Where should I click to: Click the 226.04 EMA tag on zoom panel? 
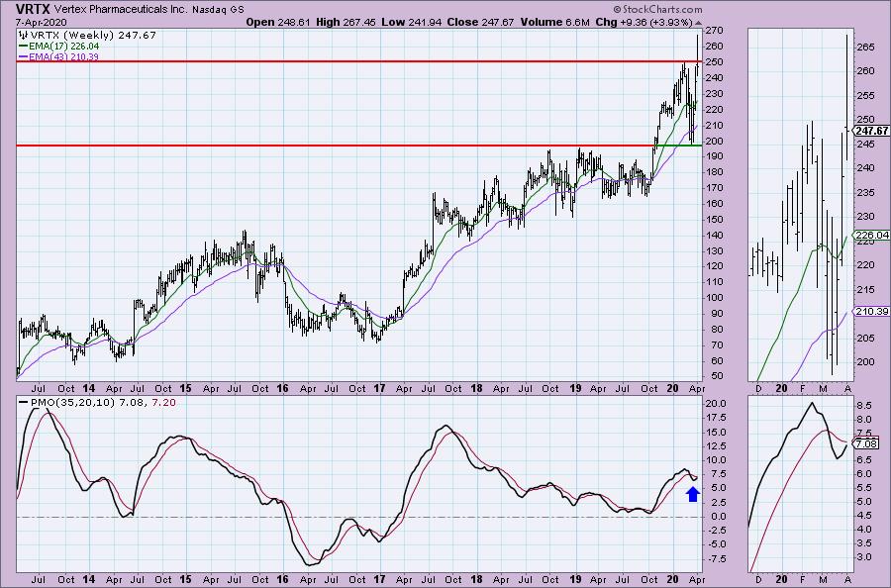[x=871, y=236]
